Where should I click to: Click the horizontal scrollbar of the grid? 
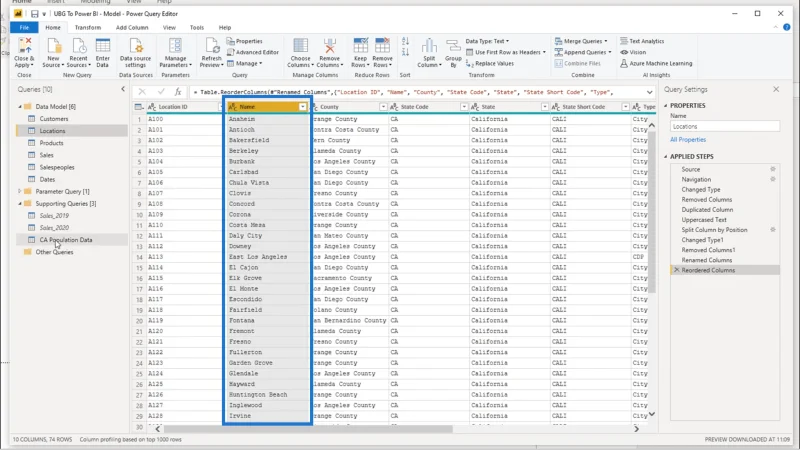(x=308, y=429)
